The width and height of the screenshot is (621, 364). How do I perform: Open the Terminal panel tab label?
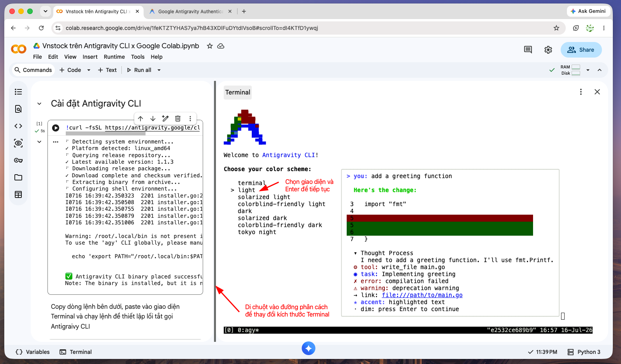tap(238, 92)
